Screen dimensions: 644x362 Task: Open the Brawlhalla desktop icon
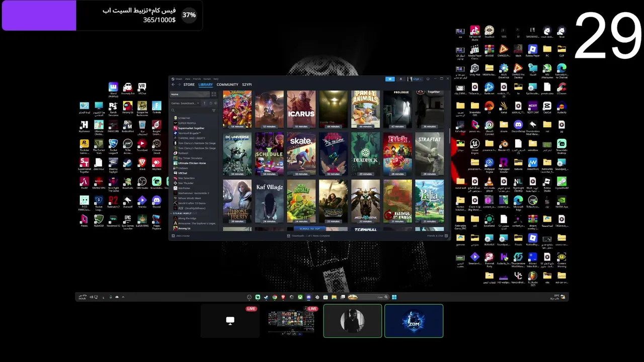(128, 183)
